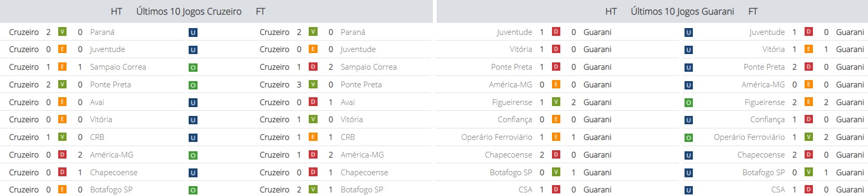The image size is (868, 196).
Task: Click the green O icon in the Figueirense-Guarani row
Action: [x=689, y=103]
